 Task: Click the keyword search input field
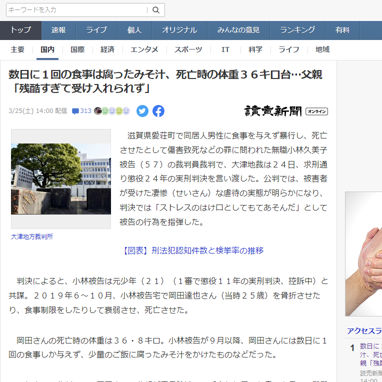pos(77,10)
